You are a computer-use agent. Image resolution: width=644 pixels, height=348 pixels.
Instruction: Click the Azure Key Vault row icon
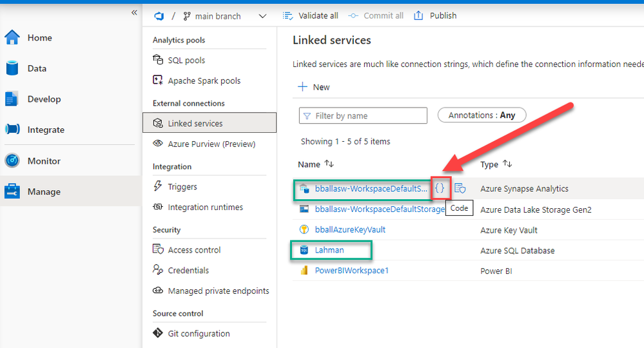[304, 229]
